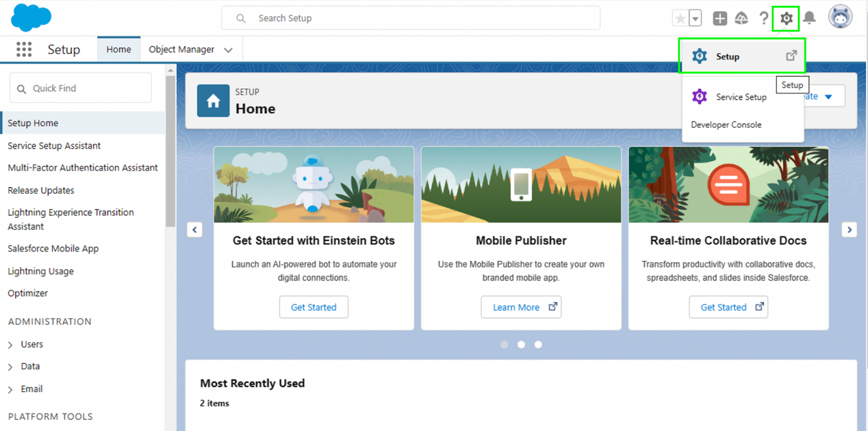The image size is (868, 431).
Task: Click the Quick Find magnifier icon
Action: [x=21, y=89]
